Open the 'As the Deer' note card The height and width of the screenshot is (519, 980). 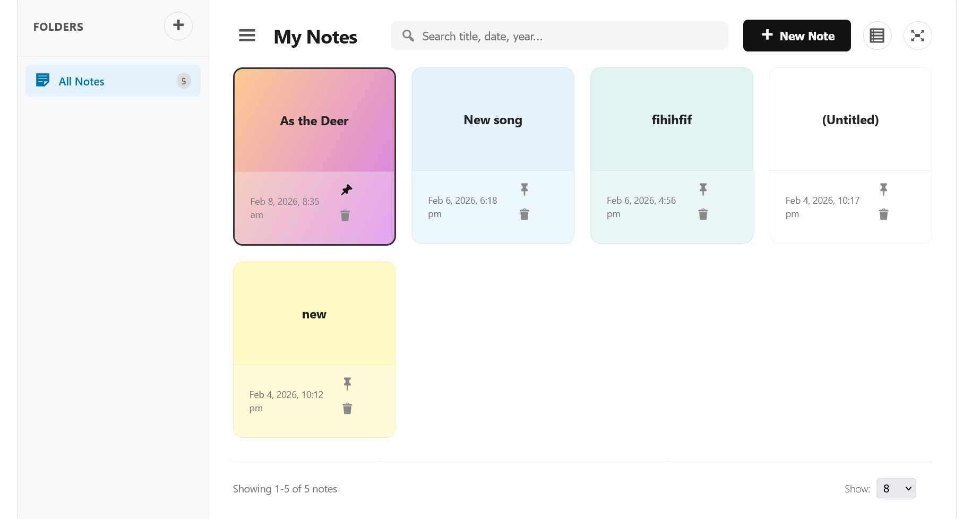[314, 121]
